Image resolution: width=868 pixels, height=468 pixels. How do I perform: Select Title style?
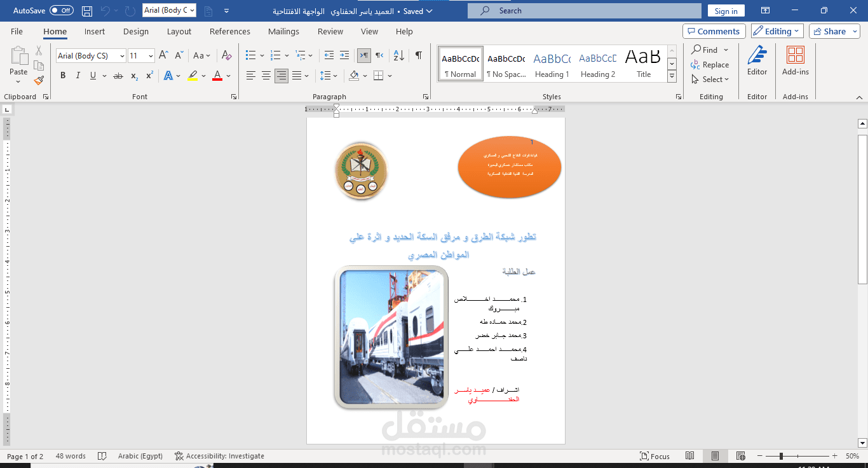[643, 64]
